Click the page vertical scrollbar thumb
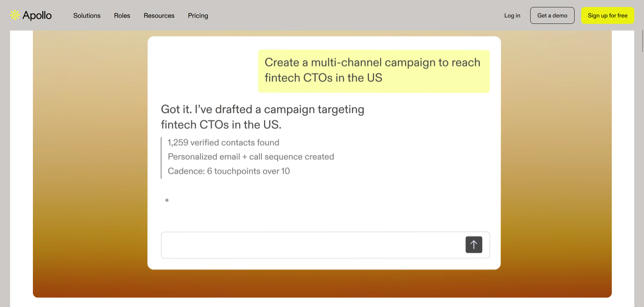This screenshot has width=644, height=307. (x=643, y=41)
